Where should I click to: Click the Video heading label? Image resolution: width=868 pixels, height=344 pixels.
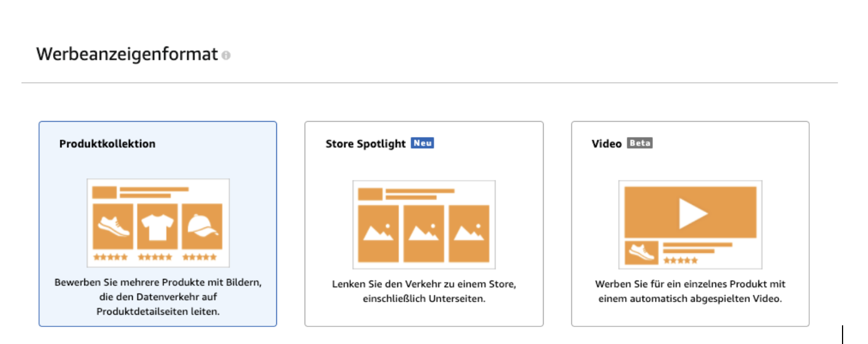click(606, 144)
